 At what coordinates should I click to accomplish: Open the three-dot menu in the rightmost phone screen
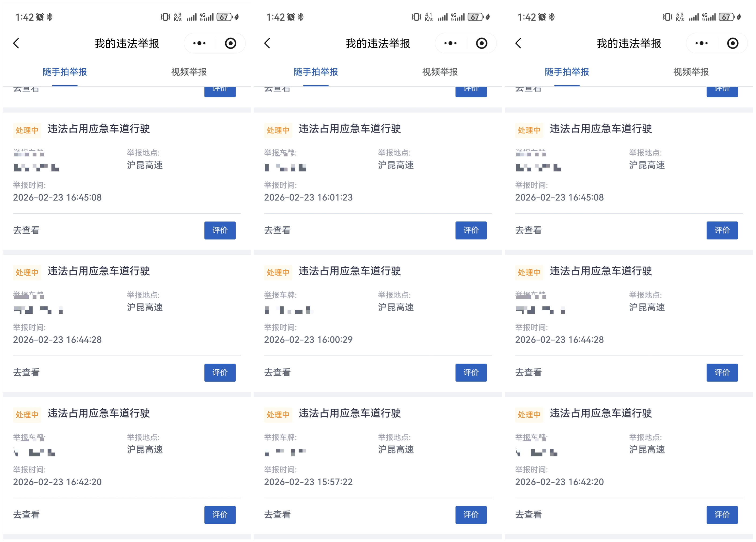pyautogui.click(x=701, y=43)
